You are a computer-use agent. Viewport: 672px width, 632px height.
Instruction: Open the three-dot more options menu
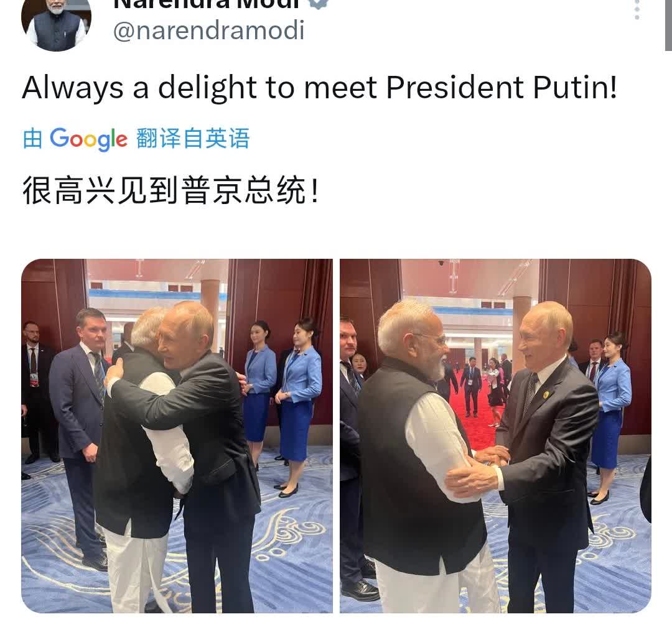(x=637, y=9)
